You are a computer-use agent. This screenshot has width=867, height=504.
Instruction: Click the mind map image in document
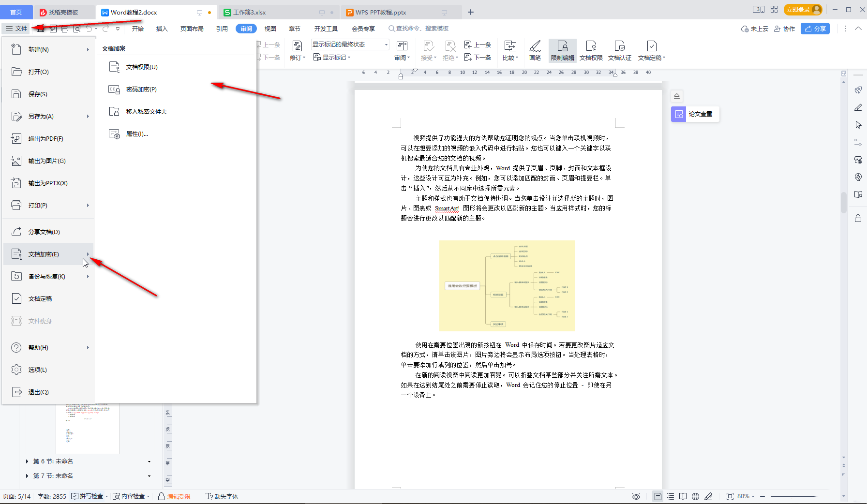coord(507,285)
